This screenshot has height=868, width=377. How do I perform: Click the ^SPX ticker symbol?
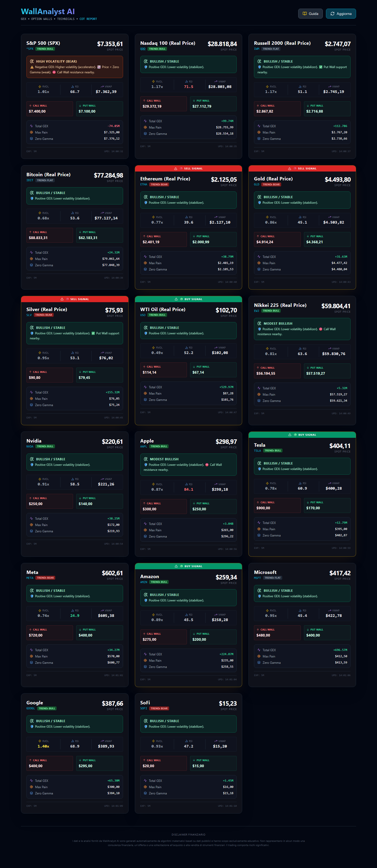click(x=30, y=49)
